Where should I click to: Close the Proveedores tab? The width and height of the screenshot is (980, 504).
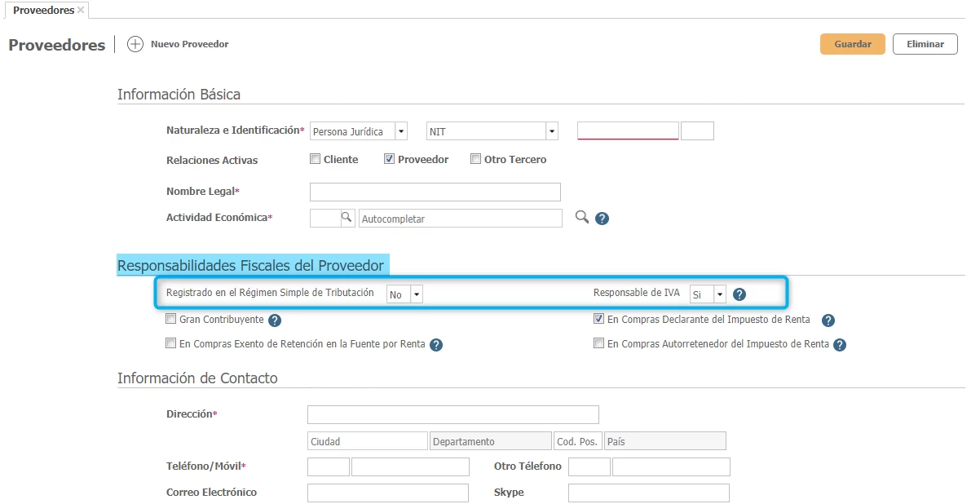pos(81,11)
